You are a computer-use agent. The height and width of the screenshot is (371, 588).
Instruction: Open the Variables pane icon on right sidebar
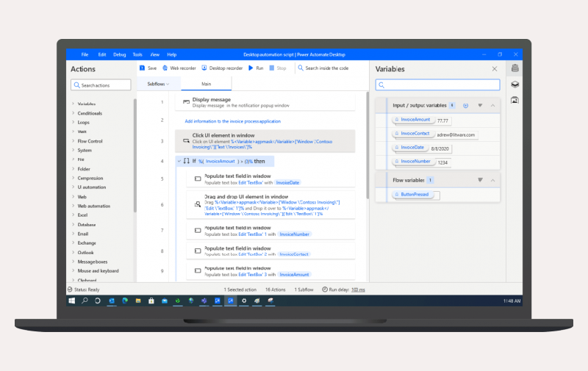click(515, 68)
